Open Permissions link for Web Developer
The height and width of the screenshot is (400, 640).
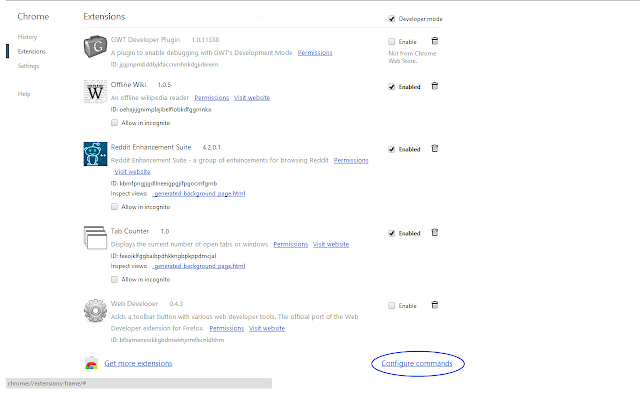[x=227, y=328]
